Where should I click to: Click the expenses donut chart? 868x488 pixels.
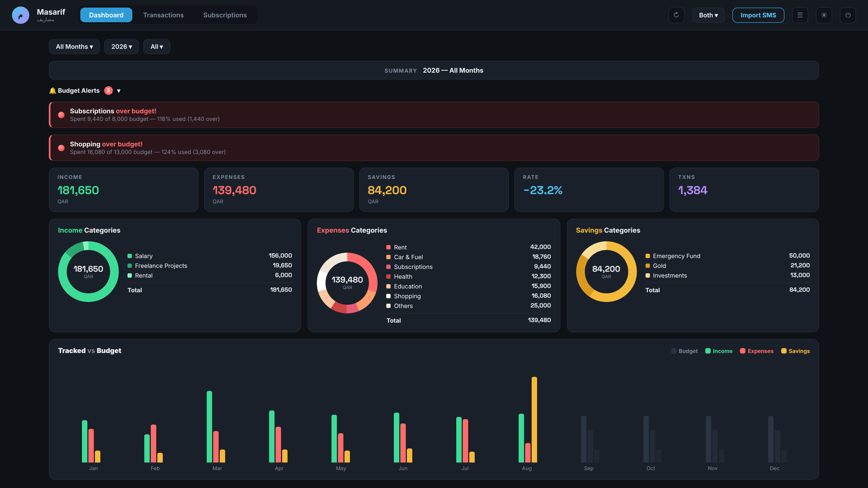[347, 283]
